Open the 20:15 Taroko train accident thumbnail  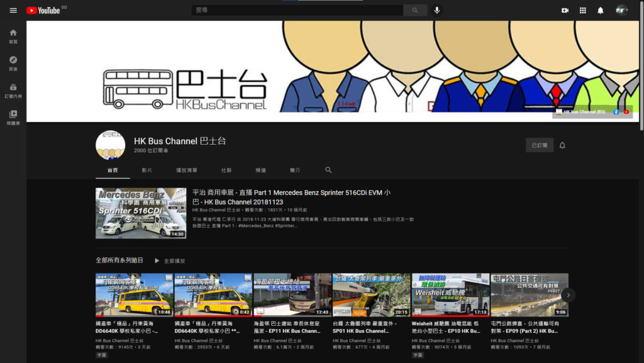tap(371, 295)
